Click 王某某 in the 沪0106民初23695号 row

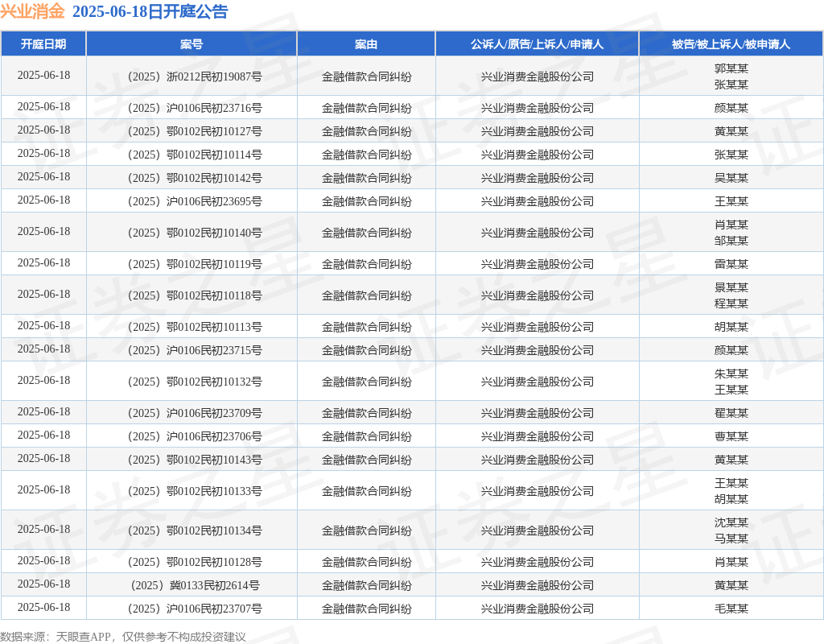[731, 201]
